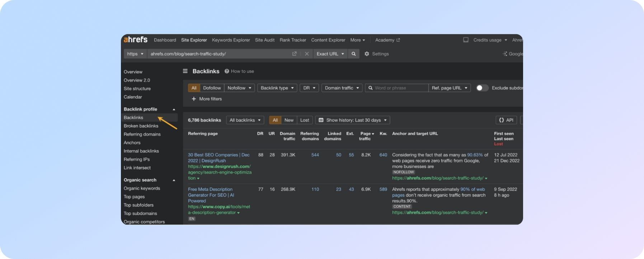Open external link icon in URL bar

tap(295, 54)
